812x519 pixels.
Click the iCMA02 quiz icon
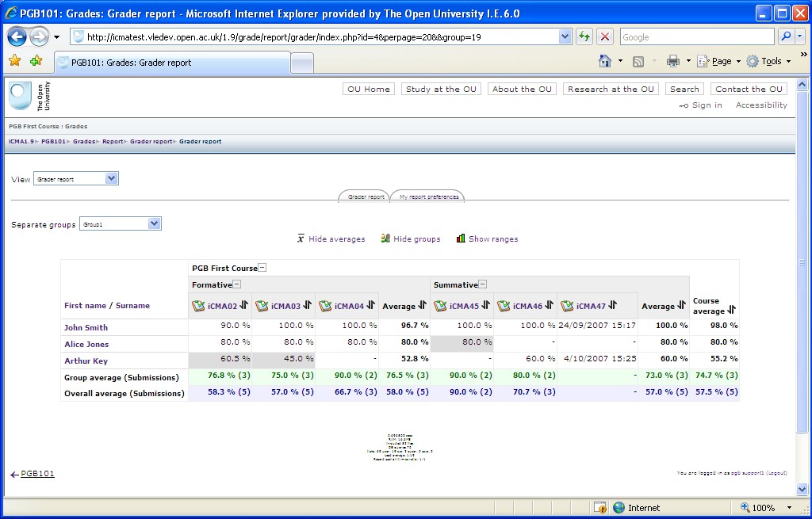point(198,306)
